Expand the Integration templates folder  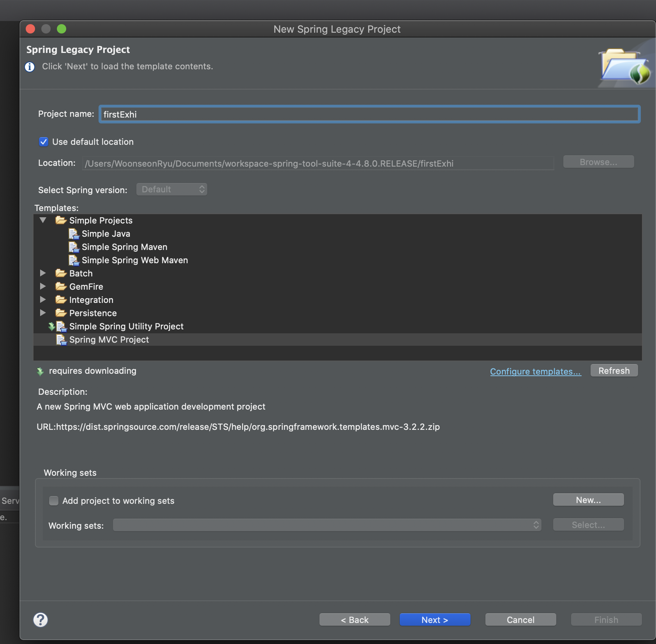[x=43, y=300]
